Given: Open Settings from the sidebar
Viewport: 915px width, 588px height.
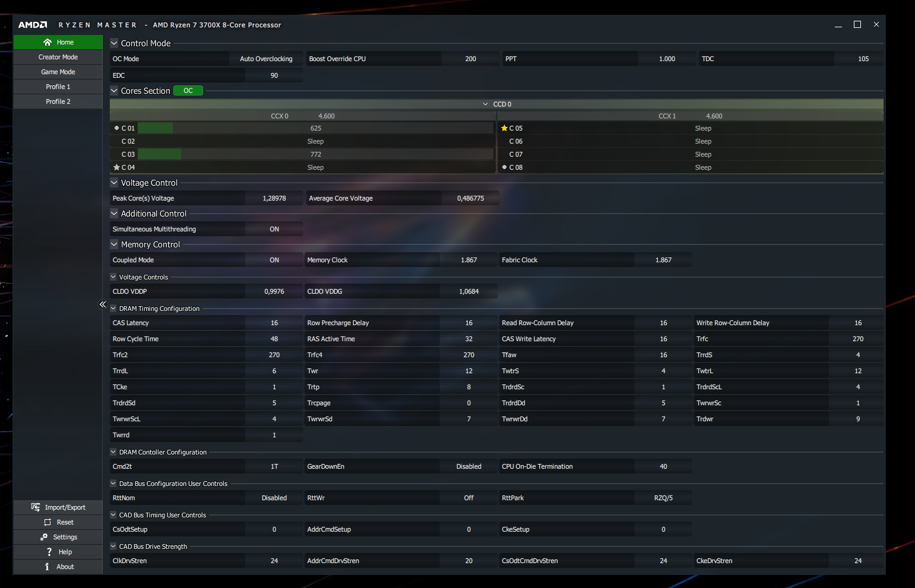Looking at the screenshot, I should point(58,537).
